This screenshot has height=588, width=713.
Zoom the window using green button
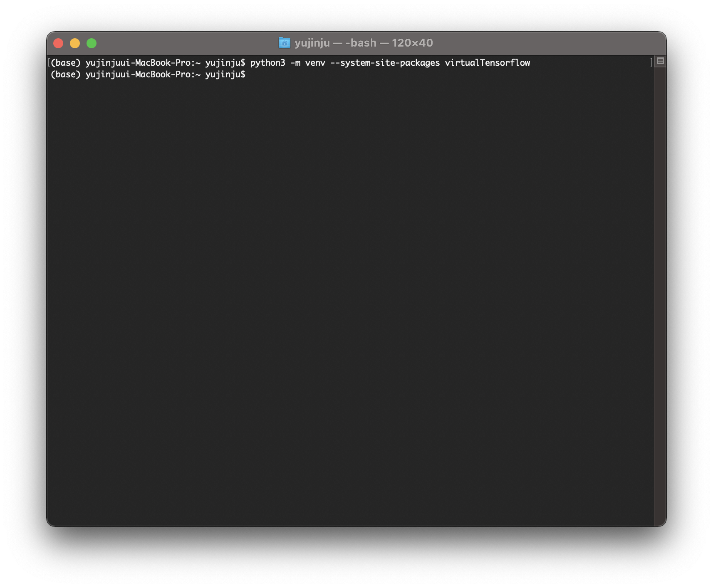click(x=92, y=43)
